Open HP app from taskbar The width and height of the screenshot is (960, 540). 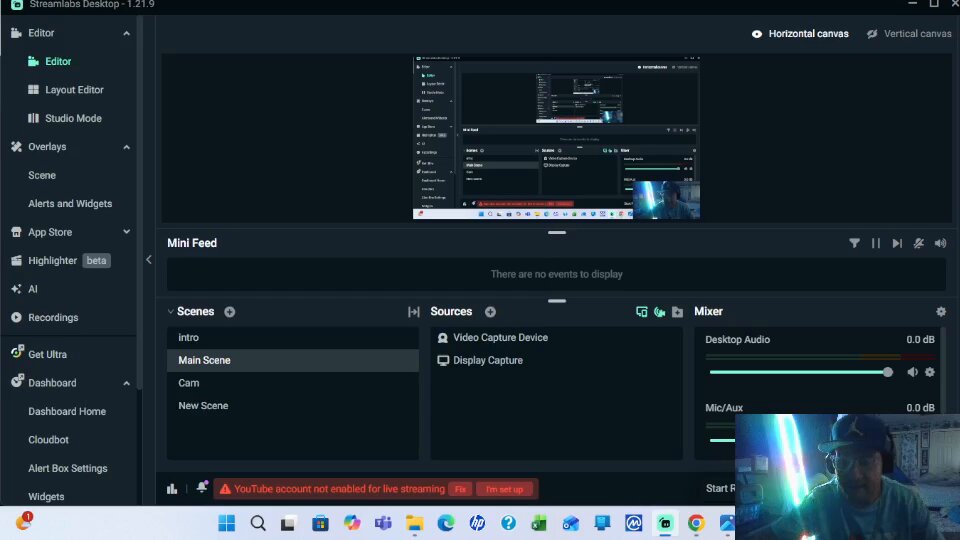[477, 523]
